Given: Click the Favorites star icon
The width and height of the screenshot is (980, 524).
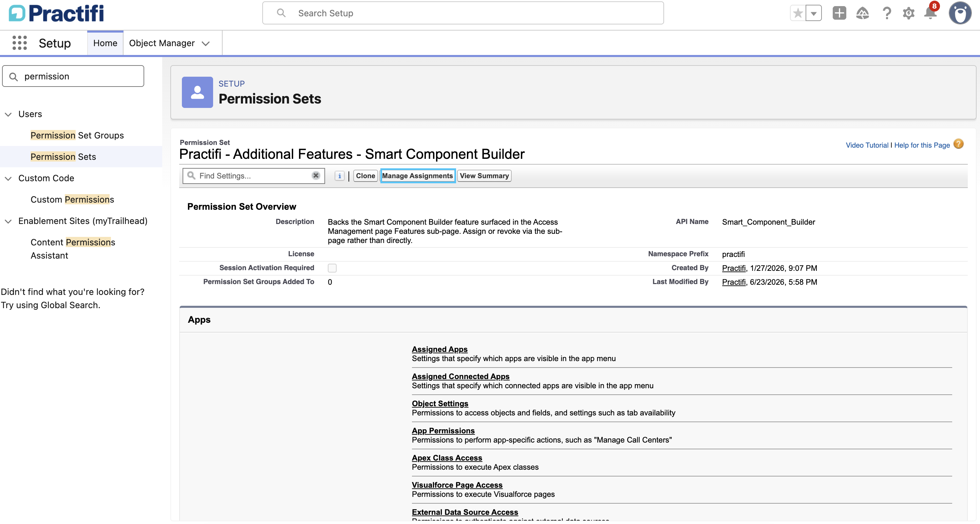Looking at the screenshot, I should click(x=798, y=13).
